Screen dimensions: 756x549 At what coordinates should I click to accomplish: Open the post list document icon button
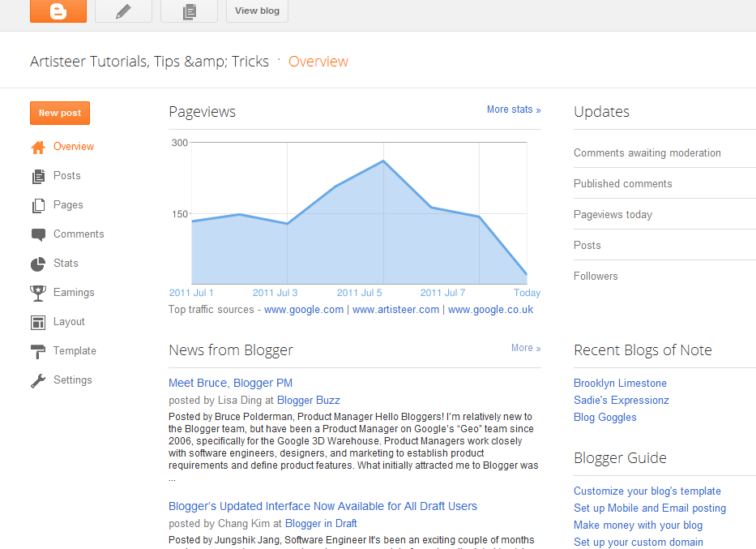point(189,11)
